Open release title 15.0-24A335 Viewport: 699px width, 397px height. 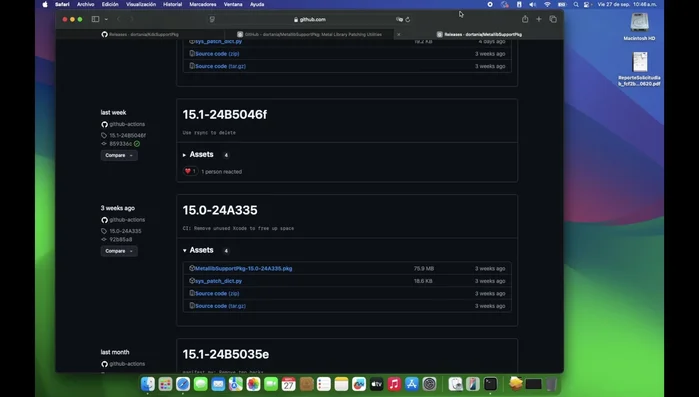click(x=220, y=210)
